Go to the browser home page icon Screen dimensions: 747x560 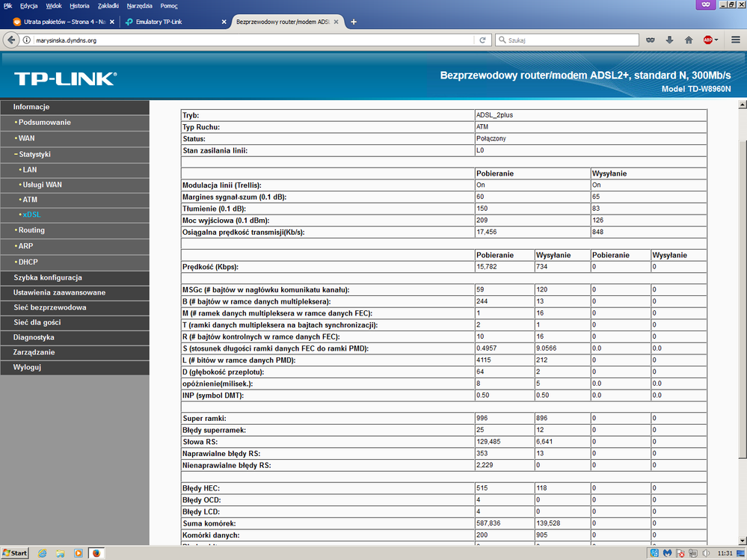pos(689,40)
